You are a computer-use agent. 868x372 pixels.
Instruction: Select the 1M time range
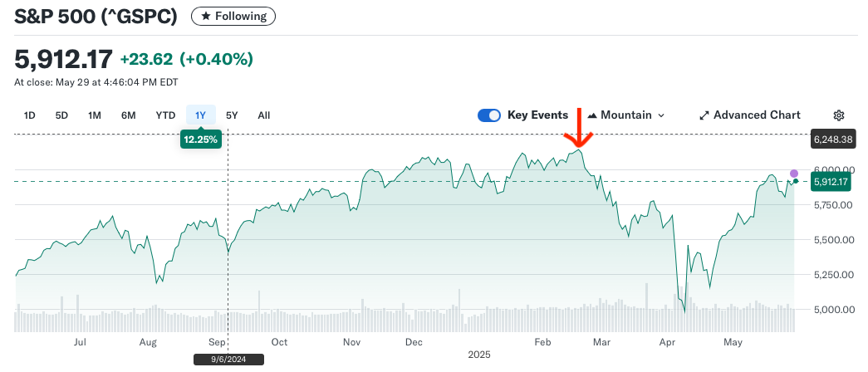click(x=95, y=115)
